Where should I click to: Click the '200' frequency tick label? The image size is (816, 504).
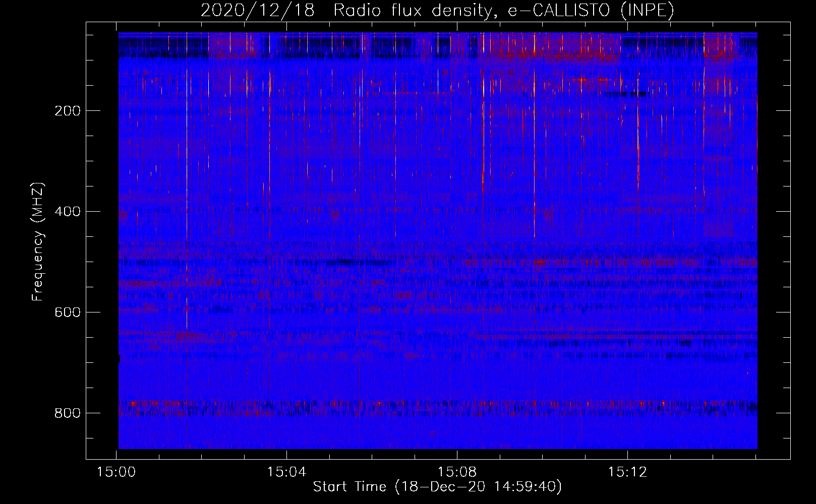(68, 111)
